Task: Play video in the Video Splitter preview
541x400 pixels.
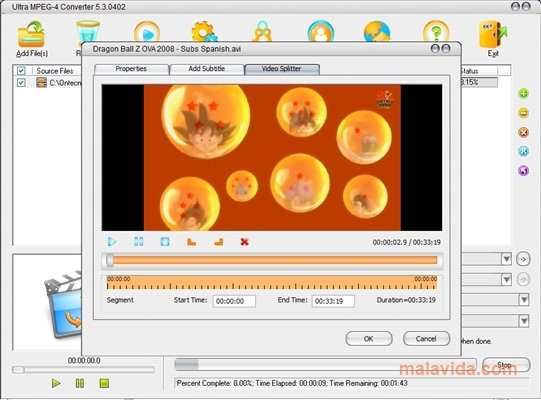Action: click(x=112, y=242)
